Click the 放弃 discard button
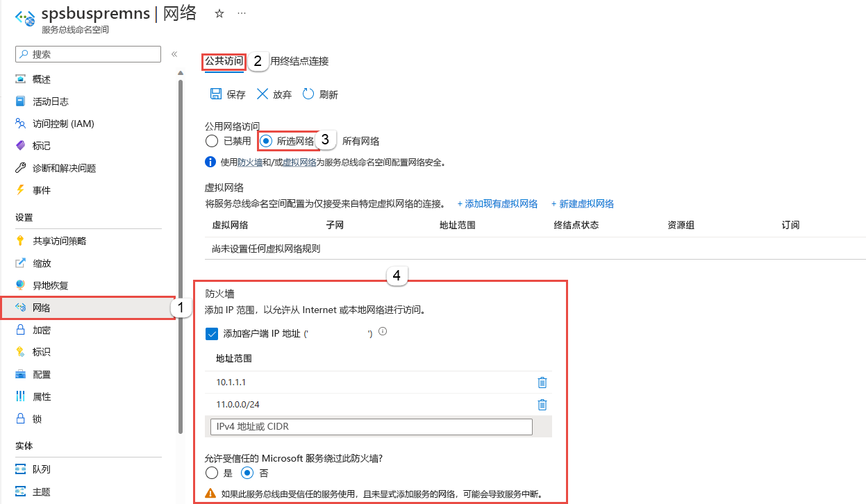 point(274,94)
